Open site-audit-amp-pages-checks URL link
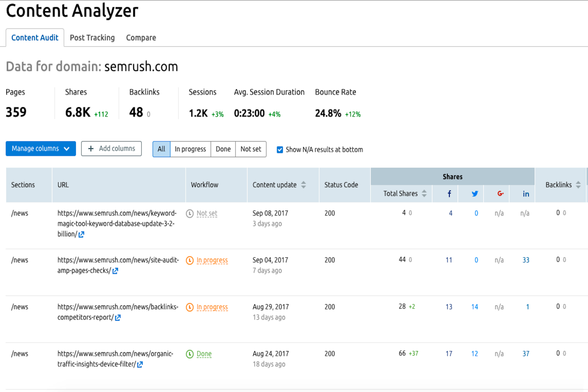This screenshot has height=392, width=588. pos(118,265)
